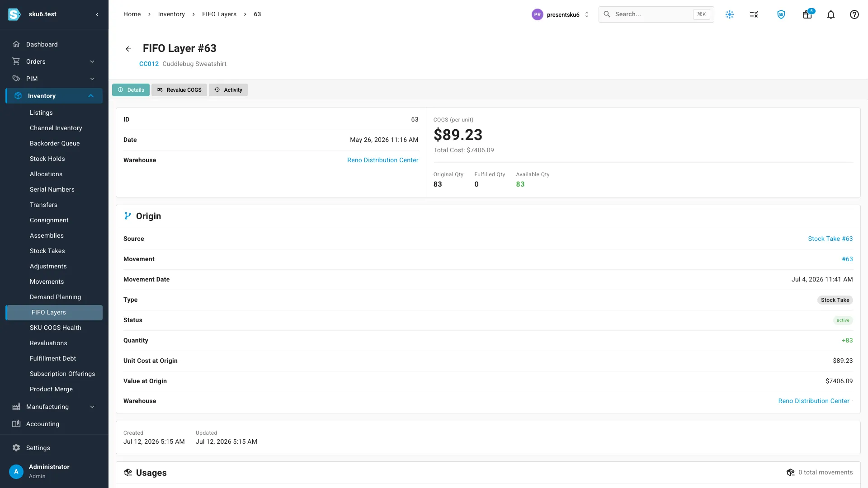
Task: Open the Stock Take #63 source link
Action: click(830, 239)
